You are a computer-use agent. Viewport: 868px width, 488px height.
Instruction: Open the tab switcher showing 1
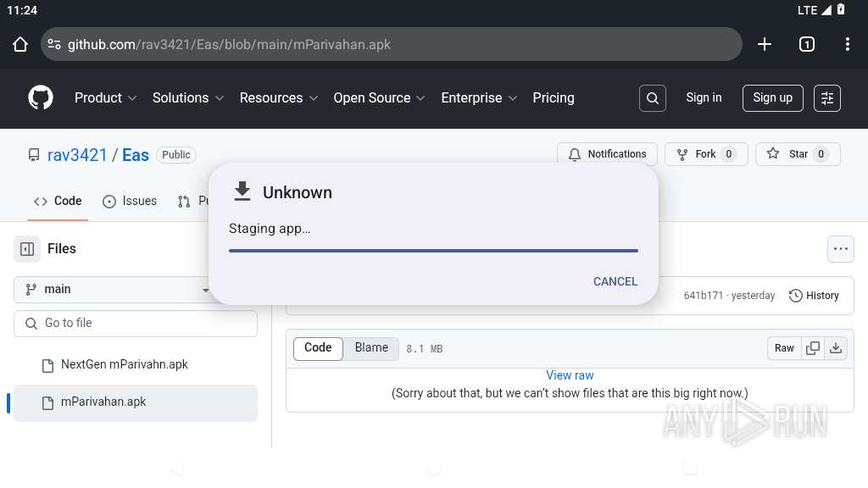(x=807, y=44)
